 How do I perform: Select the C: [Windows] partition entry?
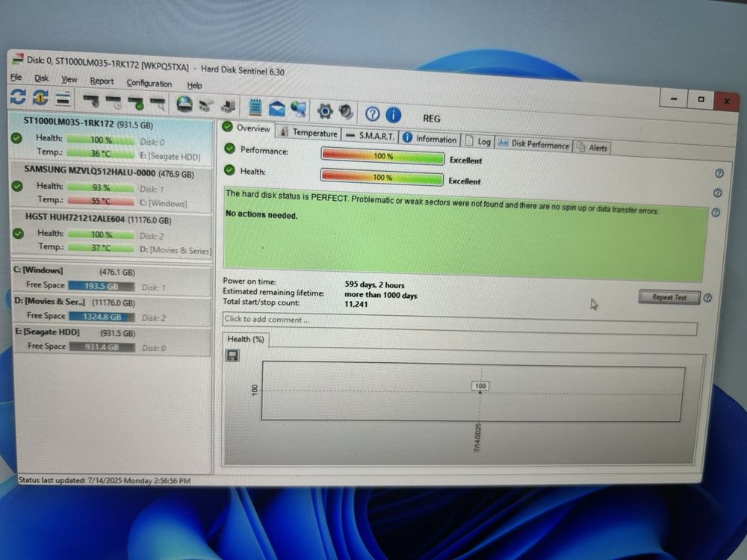coord(112,279)
